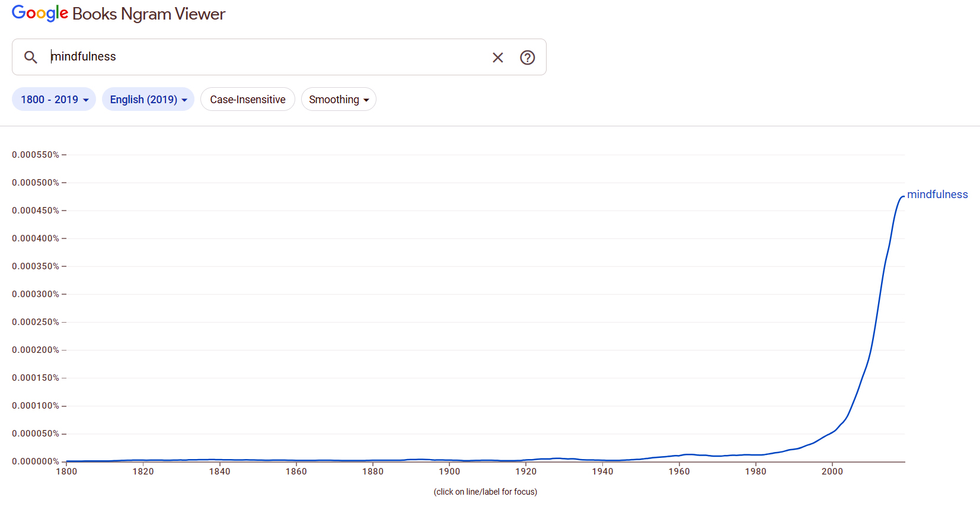Image resolution: width=980 pixels, height=519 pixels.
Task: Click the 'click on line/label for focus' hint
Action: [485, 492]
